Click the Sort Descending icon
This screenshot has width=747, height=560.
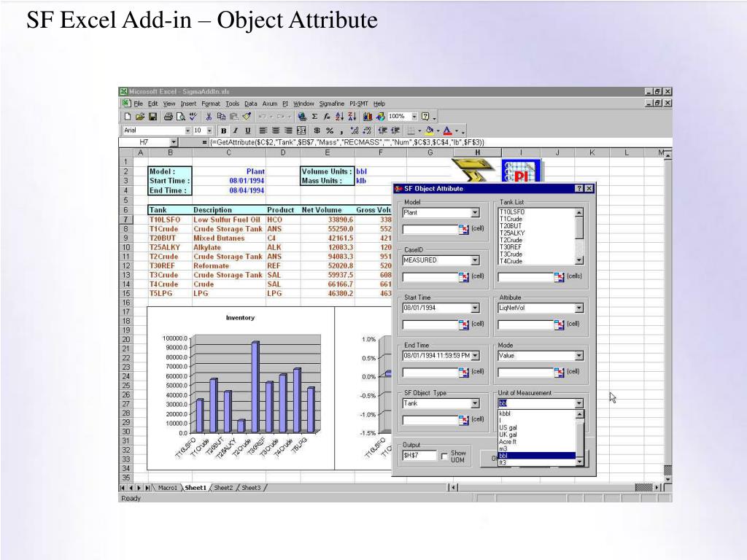(x=352, y=116)
